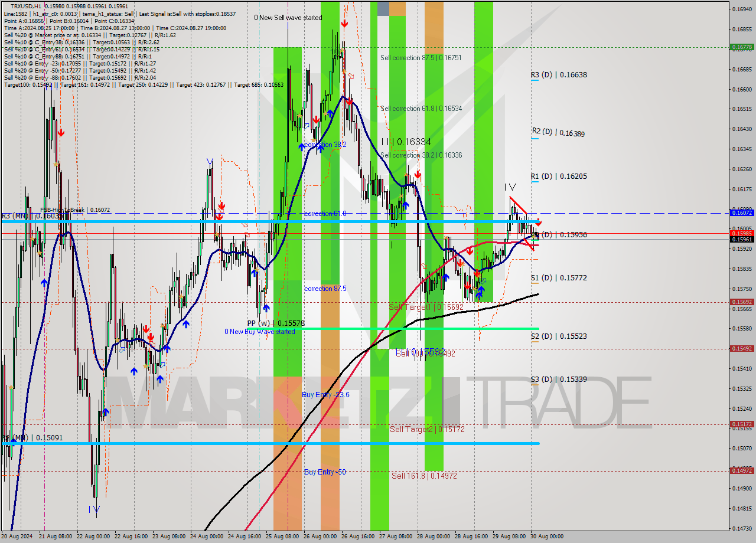This screenshot has height=543, width=756.
Task: Click the green 0.16778 price tag
Action: coord(742,47)
